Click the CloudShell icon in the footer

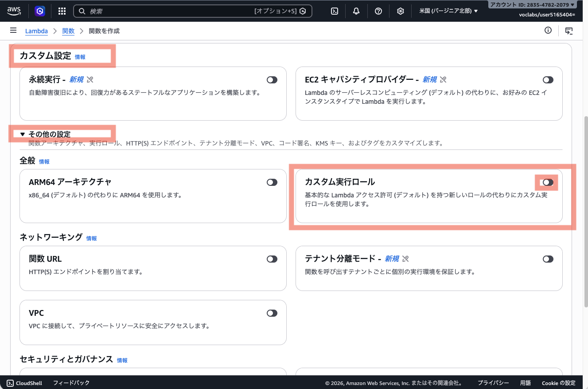click(9, 383)
